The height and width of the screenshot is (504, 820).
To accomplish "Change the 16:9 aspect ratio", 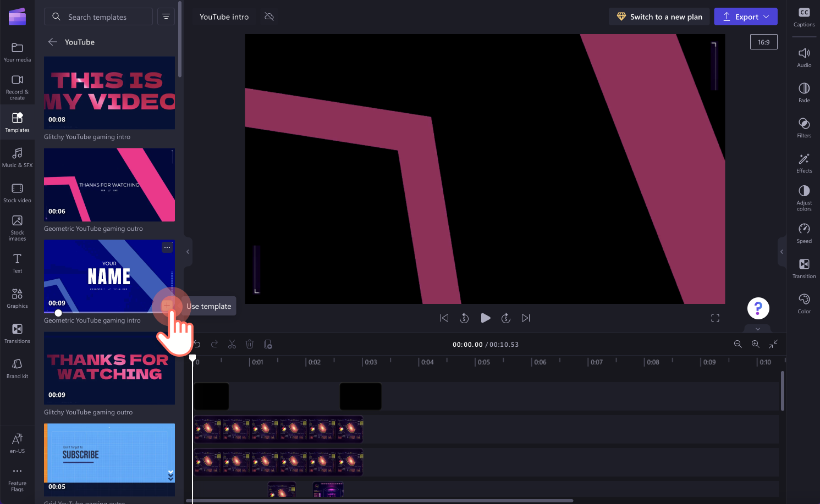I will 764,42.
